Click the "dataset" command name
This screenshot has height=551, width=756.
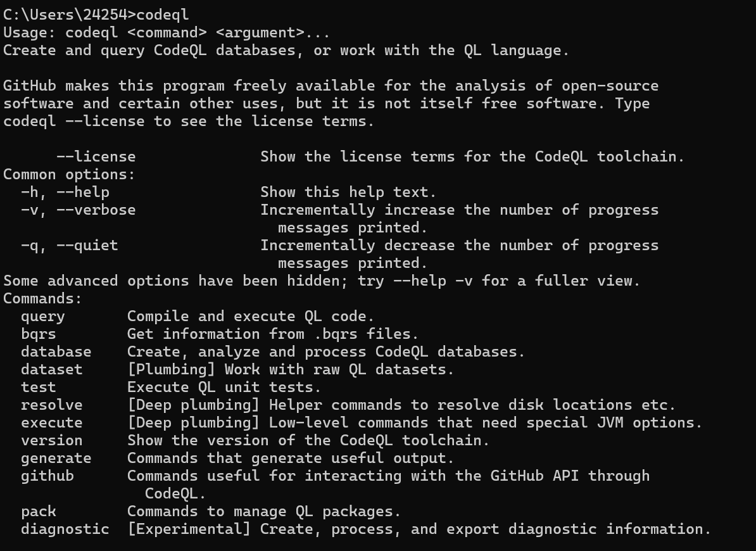pos(51,369)
